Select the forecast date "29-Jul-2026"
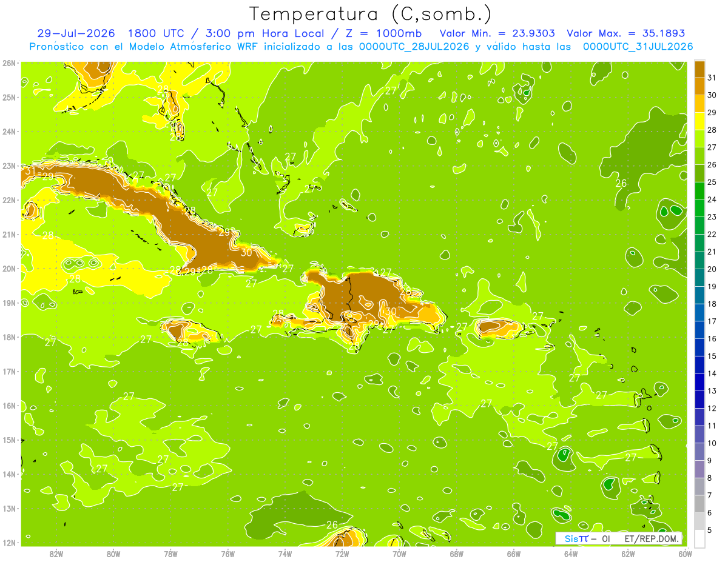728x562 pixels. point(77,33)
